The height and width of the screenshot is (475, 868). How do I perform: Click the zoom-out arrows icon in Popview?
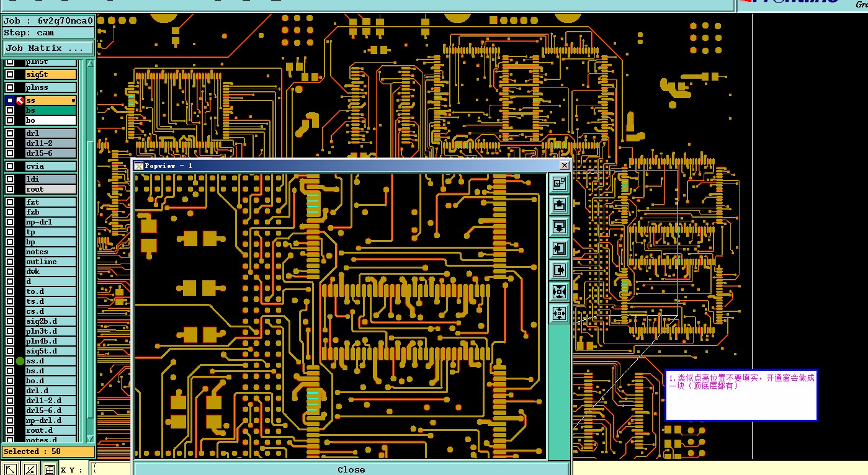coord(559,314)
